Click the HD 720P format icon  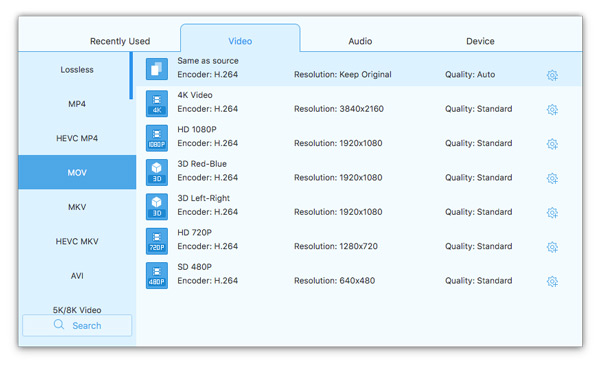click(x=157, y=241)
